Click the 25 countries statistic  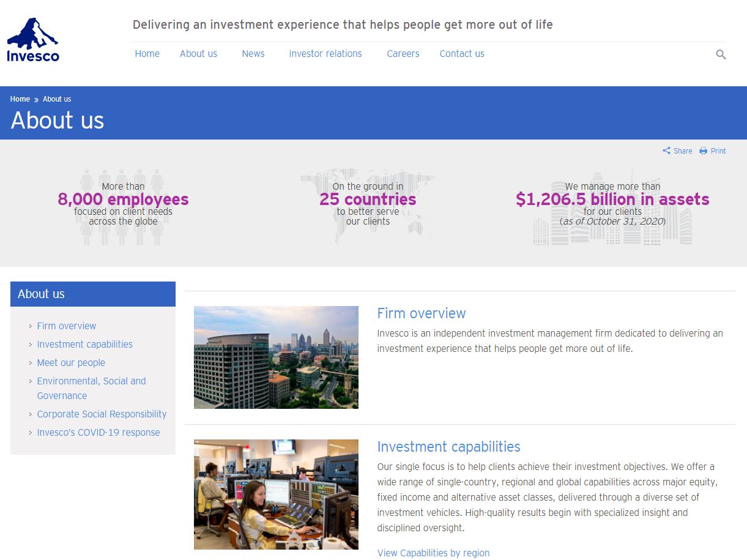click(368, 200)
